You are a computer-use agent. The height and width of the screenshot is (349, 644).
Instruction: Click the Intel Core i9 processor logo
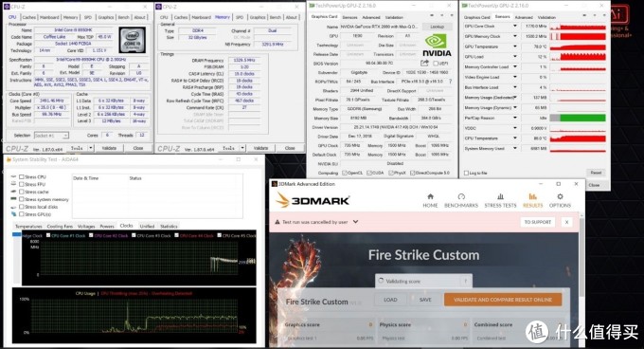click(x=133, y=40)
